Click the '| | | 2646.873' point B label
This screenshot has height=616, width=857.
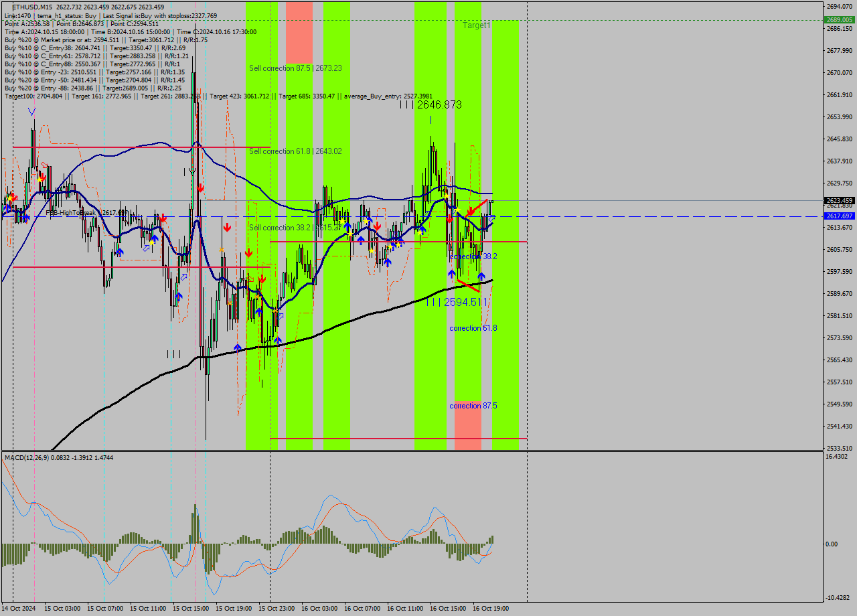tap(431, 105)
